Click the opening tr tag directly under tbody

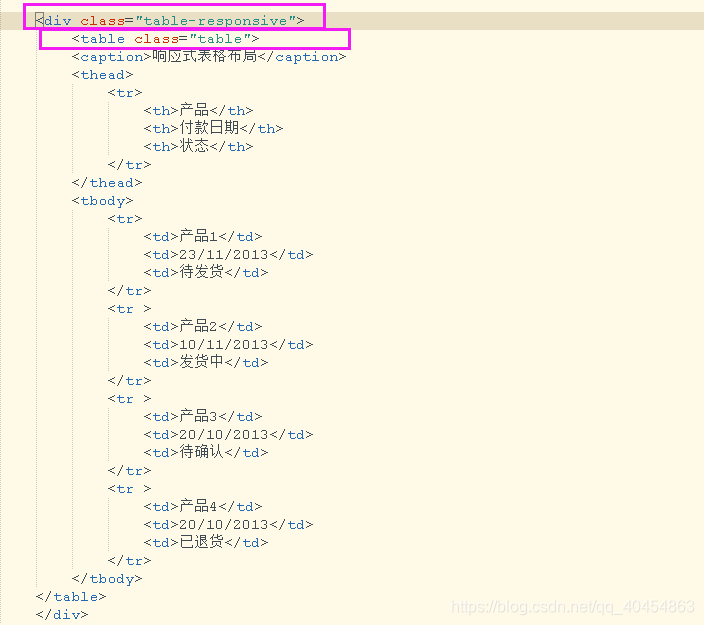point(125,219)
